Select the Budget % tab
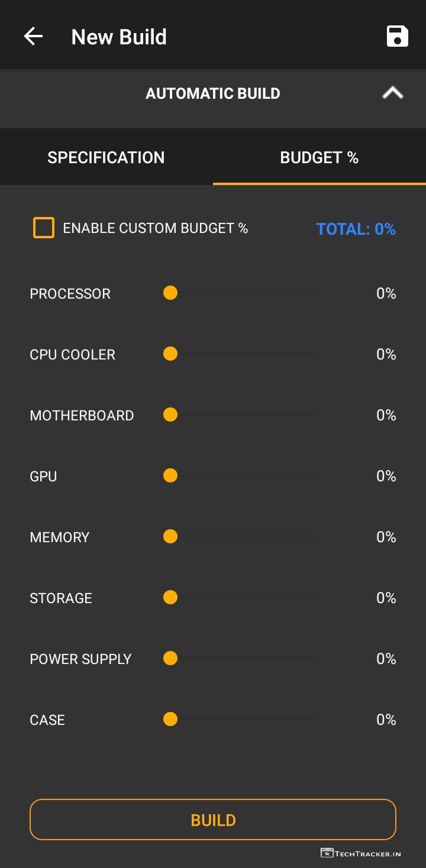 click(319, 157)
